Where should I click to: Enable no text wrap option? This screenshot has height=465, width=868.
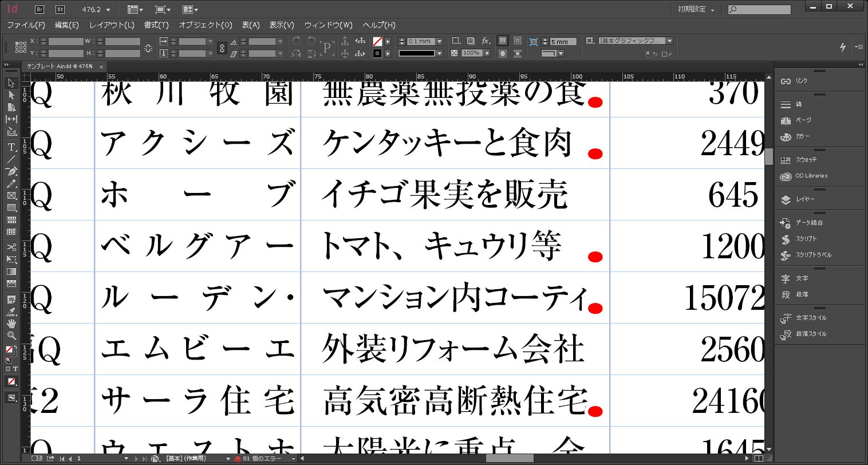tap(502, 41)
